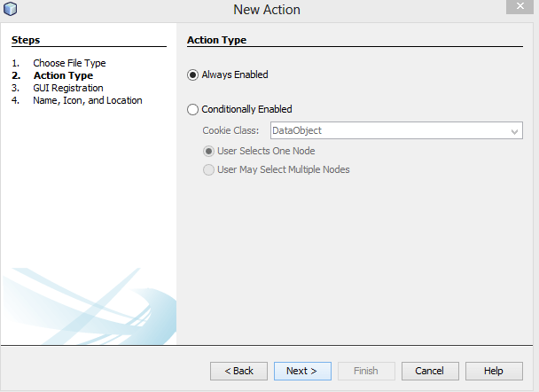Select the Always Enabled radio button
The image size is (539, 392).
click(193, 74)
